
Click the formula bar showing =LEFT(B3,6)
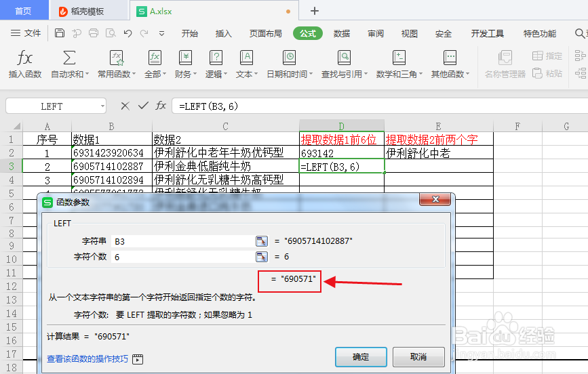coord(378,106)
